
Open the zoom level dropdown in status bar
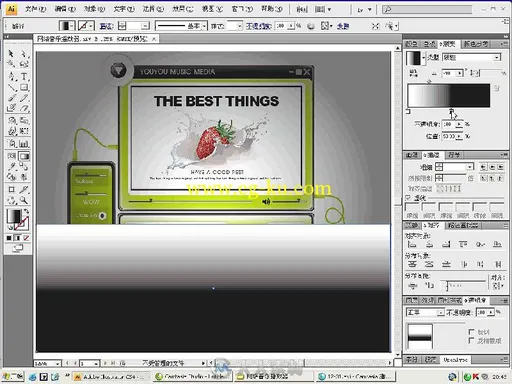57,363
